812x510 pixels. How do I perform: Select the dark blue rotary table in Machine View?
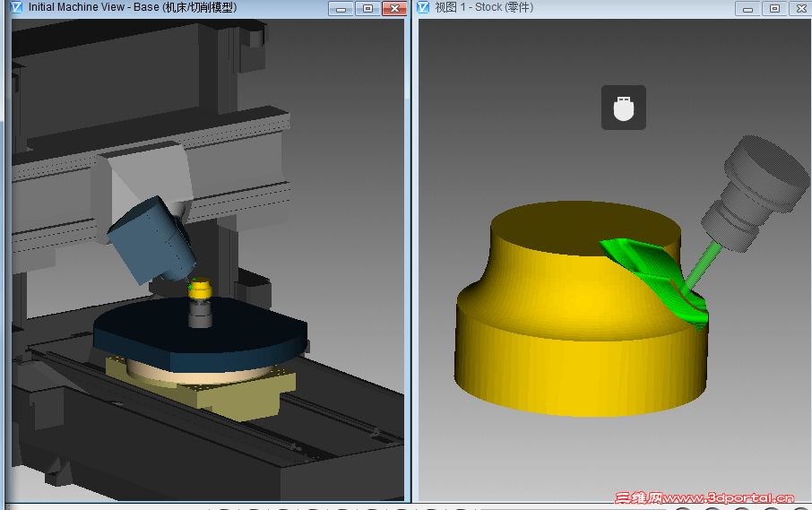click(201, 333)
